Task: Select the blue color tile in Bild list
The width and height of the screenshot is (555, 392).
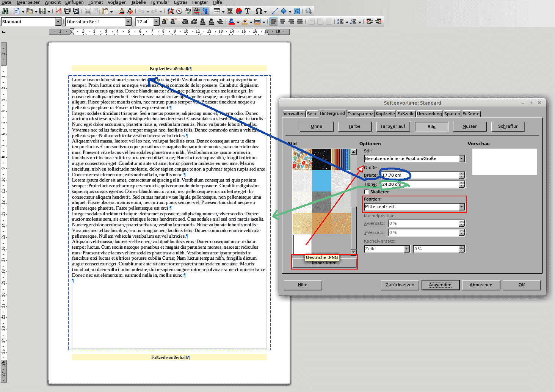Action: pos(321,181)
